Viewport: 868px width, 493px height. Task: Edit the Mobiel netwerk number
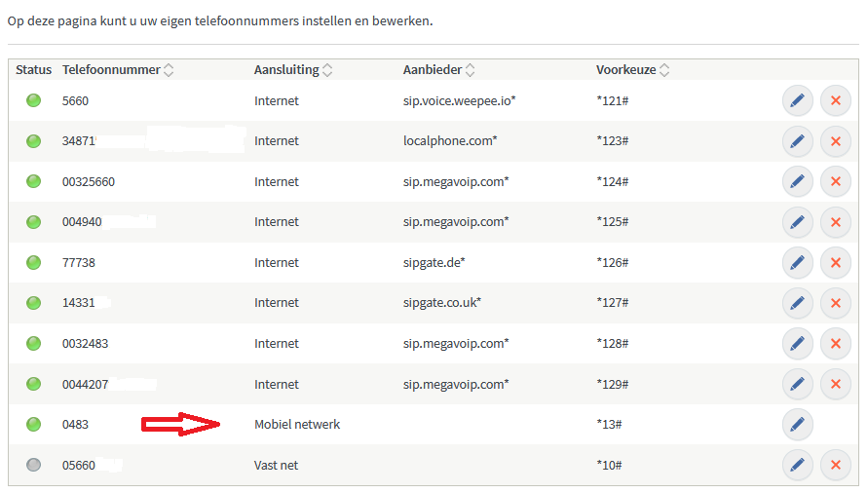[x=797, y=425]
